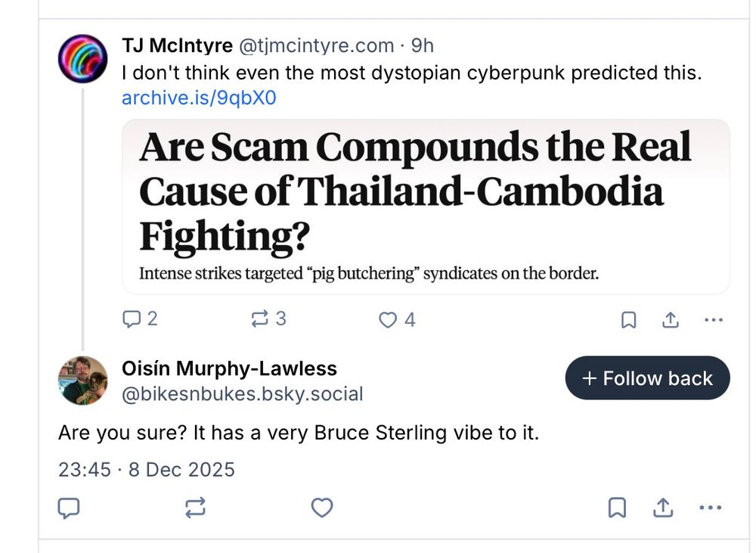The image size is (756, 553).
Task: Click the @bikesnbukes.bsky.social handle
Action: 242,394
